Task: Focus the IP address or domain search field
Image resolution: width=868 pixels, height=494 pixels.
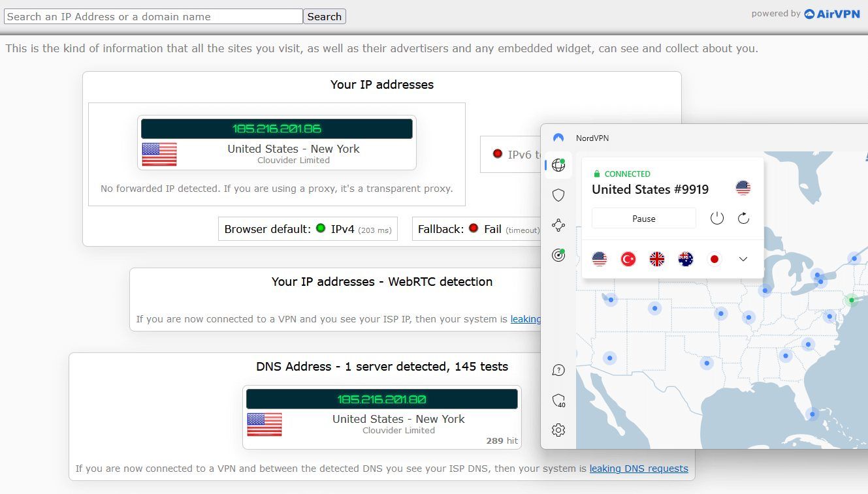Action: coord(153,17)
